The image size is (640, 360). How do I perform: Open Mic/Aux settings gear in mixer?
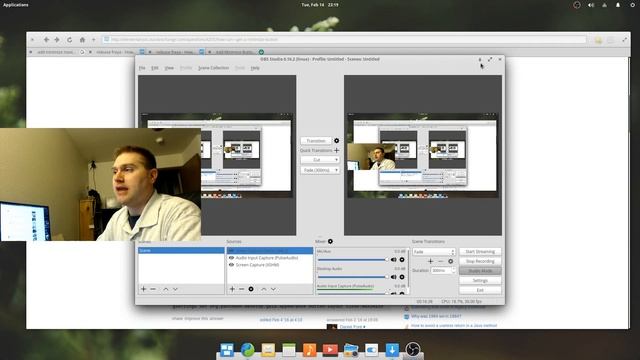(x=402, y=260)
